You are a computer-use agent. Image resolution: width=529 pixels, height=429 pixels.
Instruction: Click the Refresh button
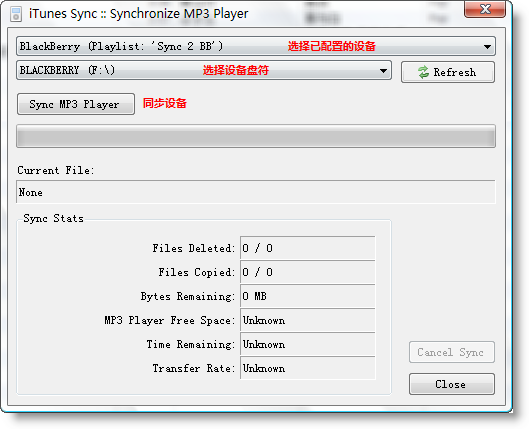(448, 72)
